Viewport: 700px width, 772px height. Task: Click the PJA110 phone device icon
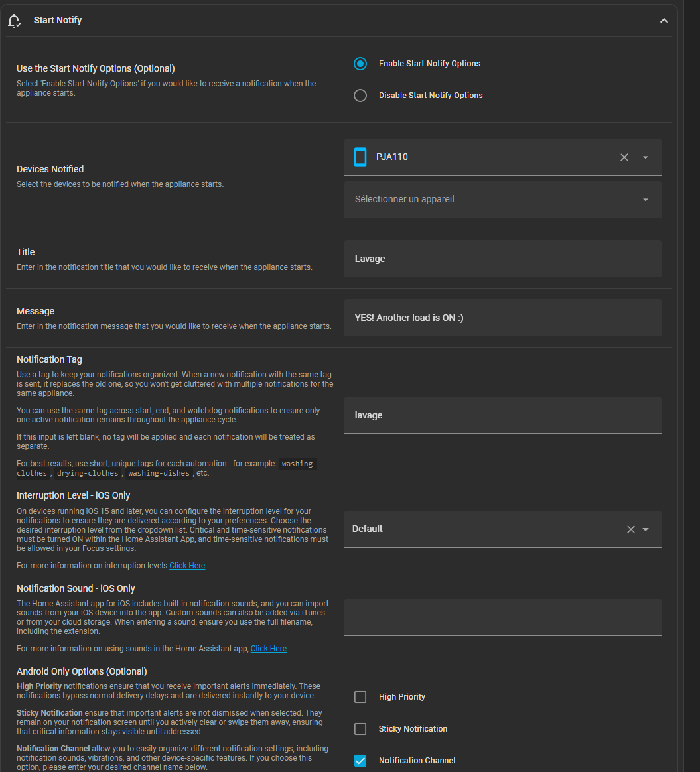(x=360, y=157)
